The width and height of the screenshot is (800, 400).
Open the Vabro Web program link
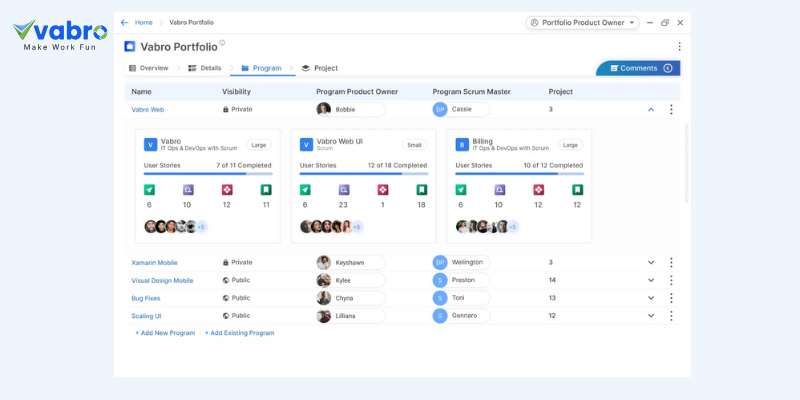tap(147, 110)
